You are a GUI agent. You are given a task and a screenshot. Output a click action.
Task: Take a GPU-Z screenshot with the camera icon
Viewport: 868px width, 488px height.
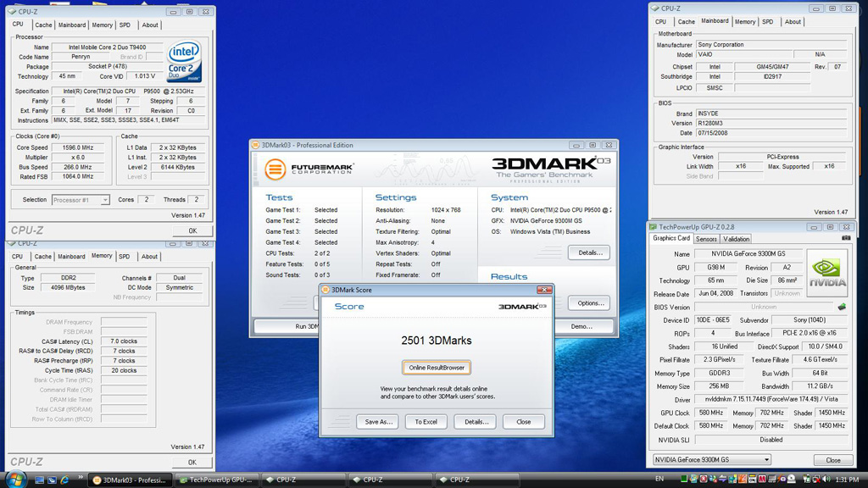pos(846,238)
